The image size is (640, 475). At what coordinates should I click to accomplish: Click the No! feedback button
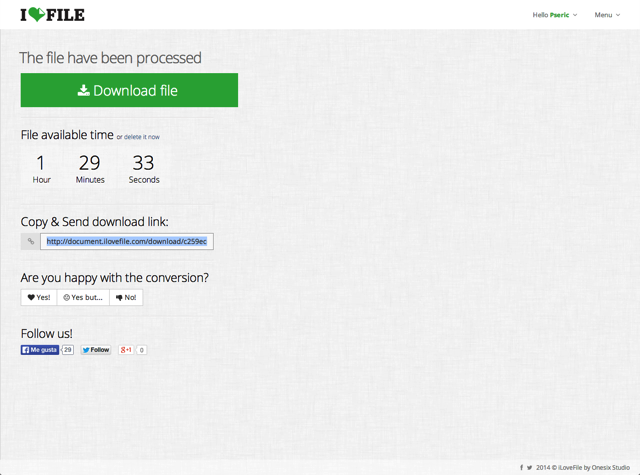pos(126,297)
